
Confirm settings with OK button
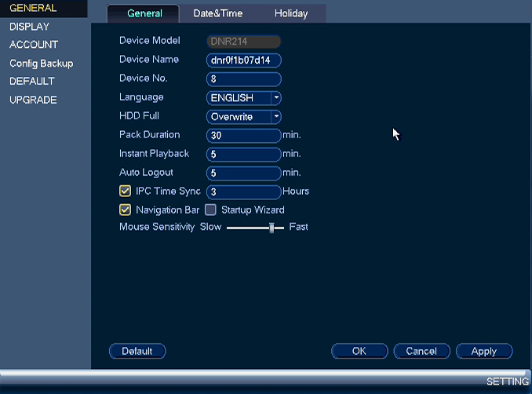tap(359, 352)
